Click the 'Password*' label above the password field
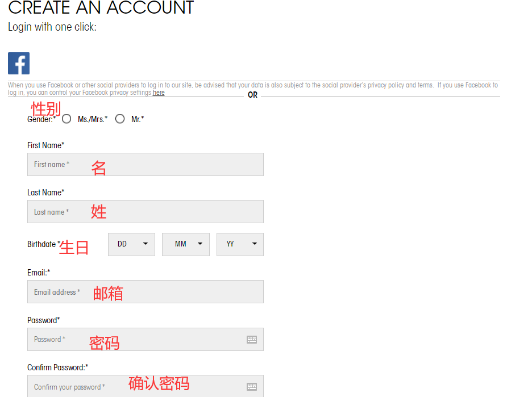 coord(43,320)
